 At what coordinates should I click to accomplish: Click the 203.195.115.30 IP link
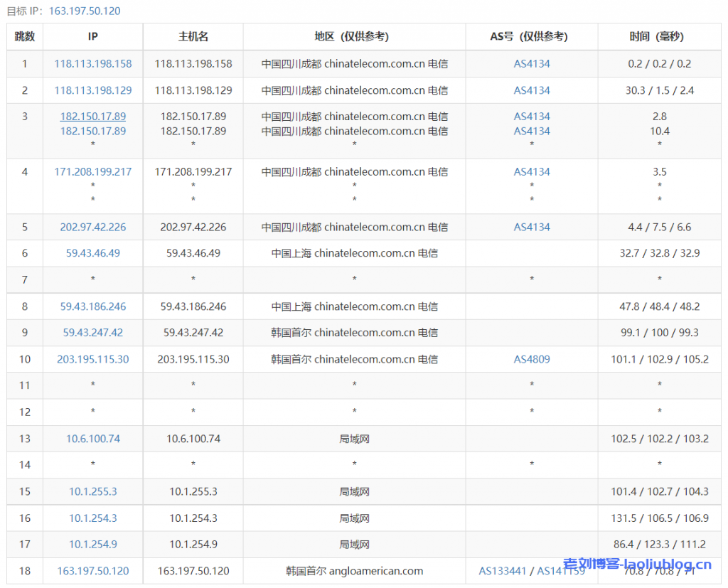click(x=93, y=359)
